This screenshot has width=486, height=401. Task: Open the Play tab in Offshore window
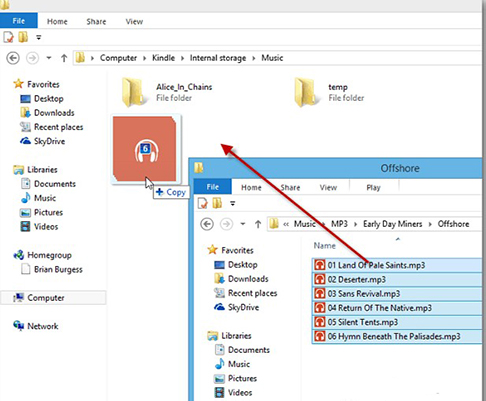pyautogui.click(x=373, y=188)
